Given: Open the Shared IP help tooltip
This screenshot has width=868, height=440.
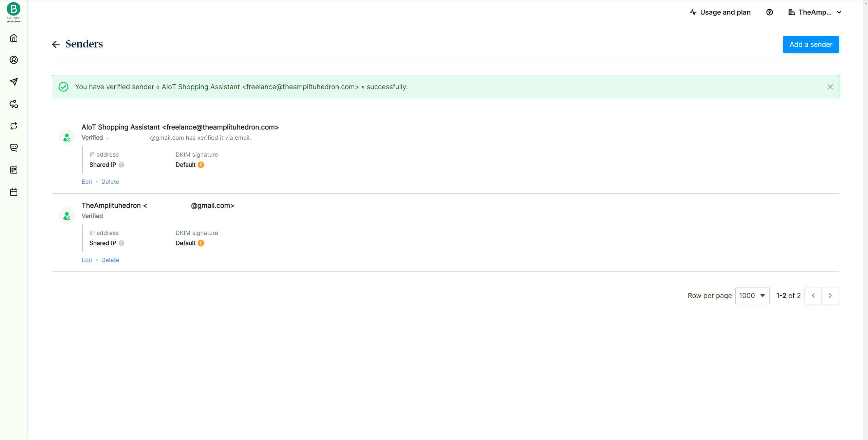Looking at the screenshot, I should coord(121,165).
